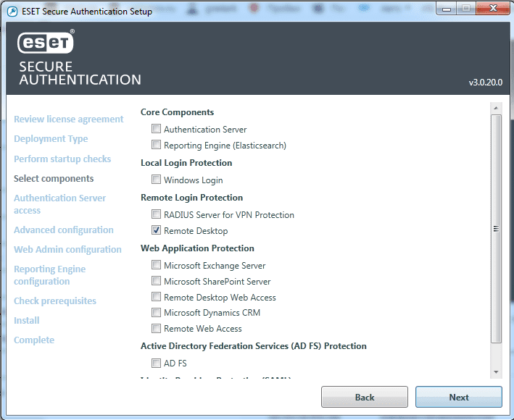Tick the Remote Web Access checkbox

pyautogui.click(x=156, y=328)
